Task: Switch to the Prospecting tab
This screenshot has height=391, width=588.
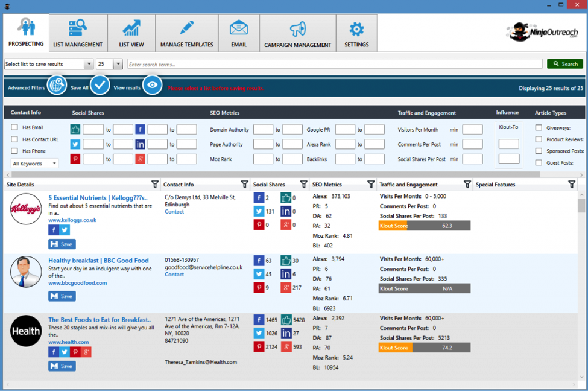Action: (26, 33)
